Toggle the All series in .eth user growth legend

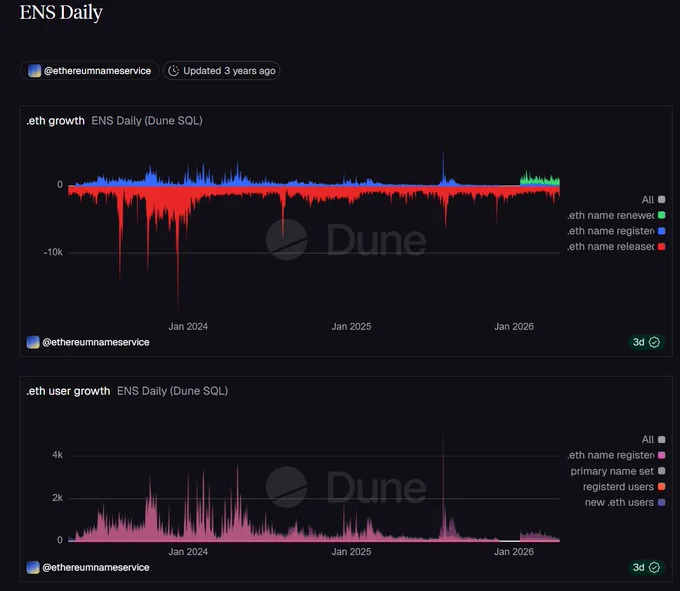coord(654,439)
